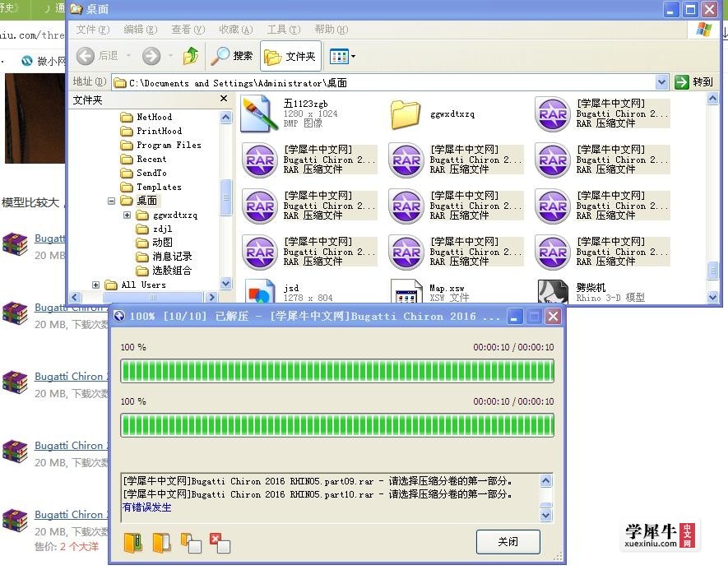Open the 帮助(H) menu
The width and height of the screenshot is (728, 579).
coord(331,30)
